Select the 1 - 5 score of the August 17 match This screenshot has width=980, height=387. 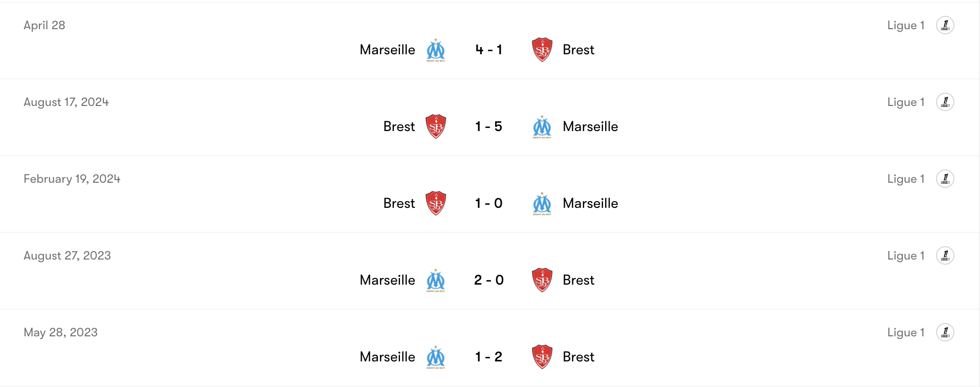(488, 126)
